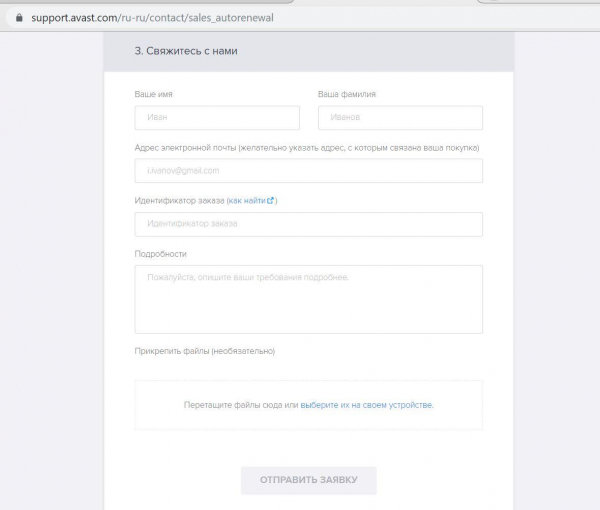Click the 'Прикрепить файлы (необязательно)' label
The height and width of the screenshot is (510, 600).
pyautogui.click(x=204, y=351)
